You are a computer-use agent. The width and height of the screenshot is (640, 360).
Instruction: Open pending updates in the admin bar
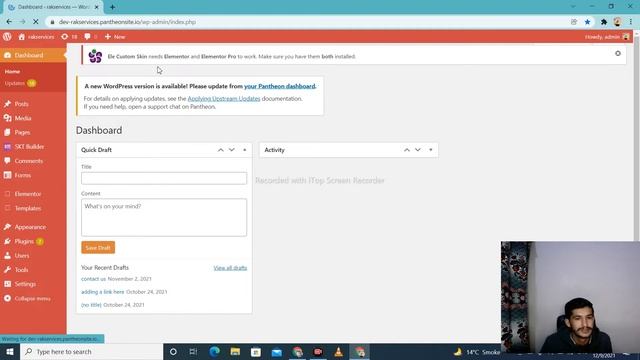point(69,37)
